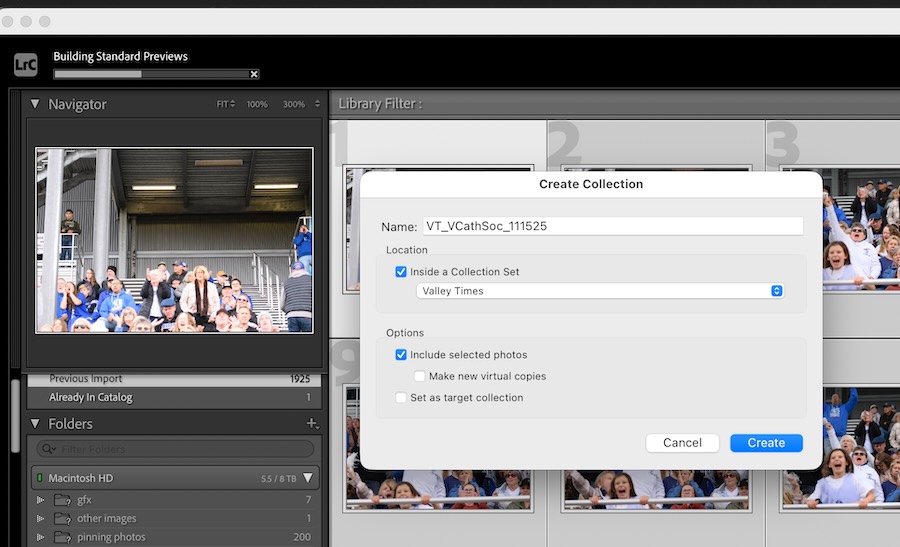This screenshot has height=547, width=900.
Task: Uncheck Inside a Collection Set
Action: click(x=401, y=272)
